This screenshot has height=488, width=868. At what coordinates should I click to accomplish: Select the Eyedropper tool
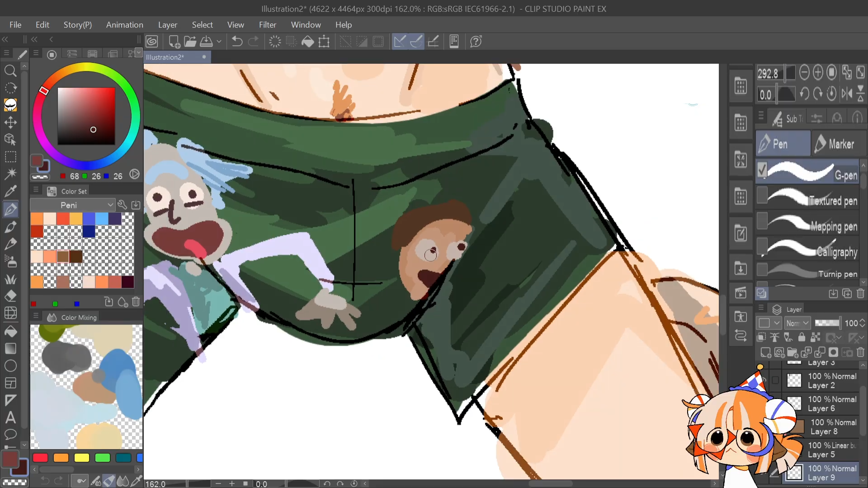[x=10, y=191]
